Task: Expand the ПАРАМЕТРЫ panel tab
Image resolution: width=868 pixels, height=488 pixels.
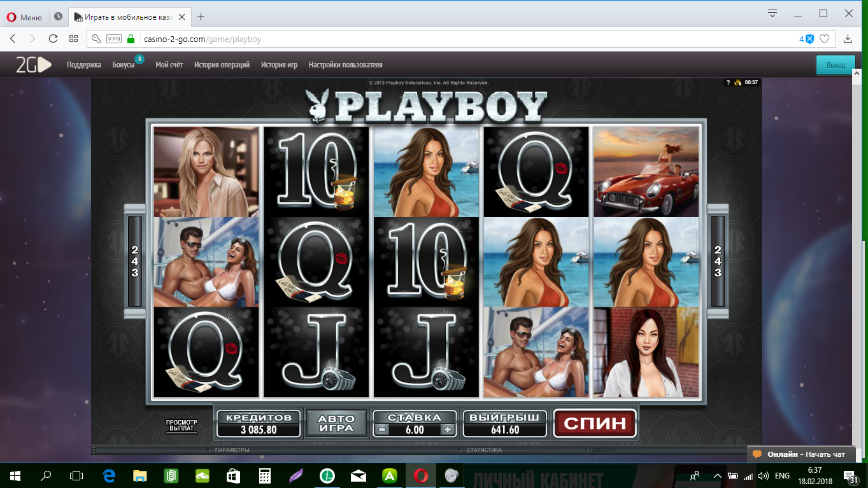Action: (x=232, y=450)
